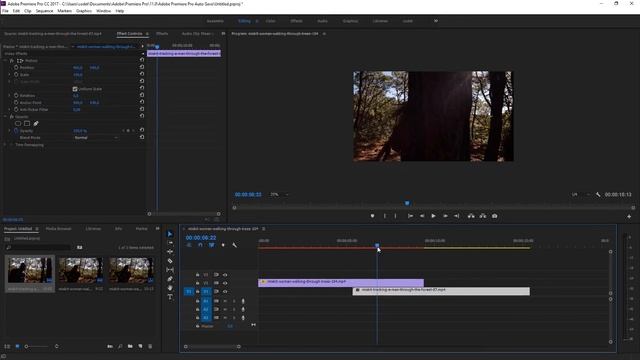
Task: Reset the Position parameter
Action: click(x=142, y=67)
